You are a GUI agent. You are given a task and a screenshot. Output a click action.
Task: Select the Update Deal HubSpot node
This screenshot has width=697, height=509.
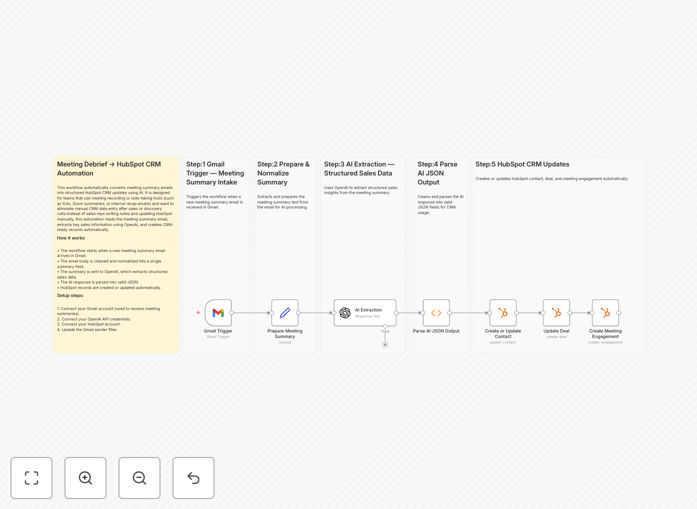[556, 313]
